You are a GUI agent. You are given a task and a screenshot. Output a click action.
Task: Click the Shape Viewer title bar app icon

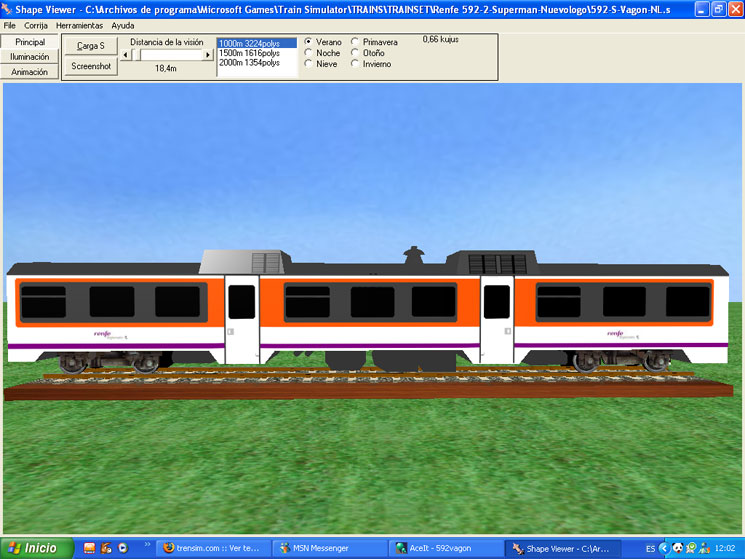point(8,9)
